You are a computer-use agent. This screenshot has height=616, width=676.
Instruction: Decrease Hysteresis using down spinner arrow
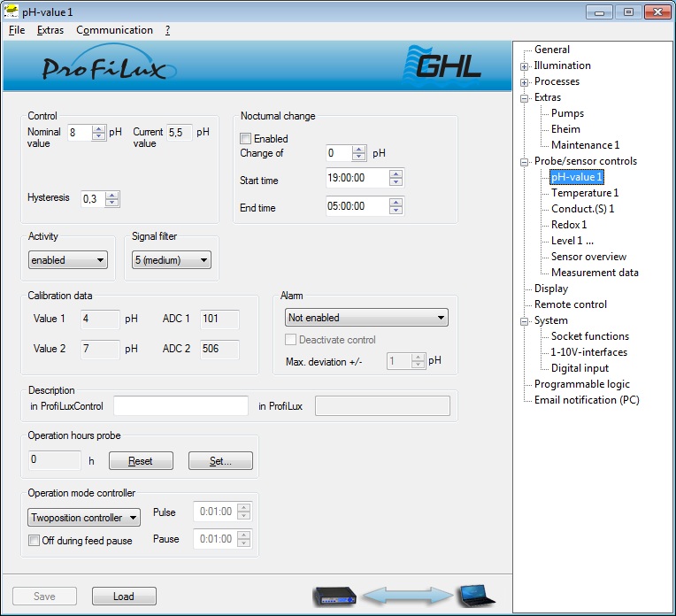point(112,204)
